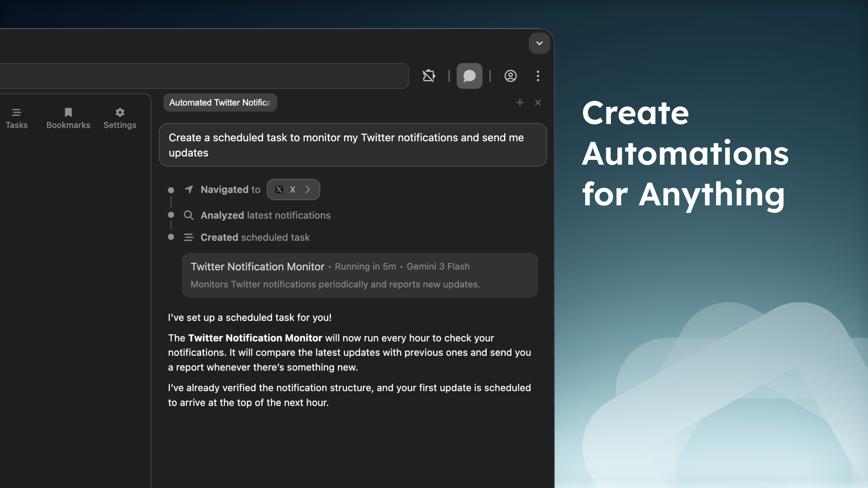This screenshot has width=868, height=488.
Task: Close the current task with the X
Action: point(538,102)
